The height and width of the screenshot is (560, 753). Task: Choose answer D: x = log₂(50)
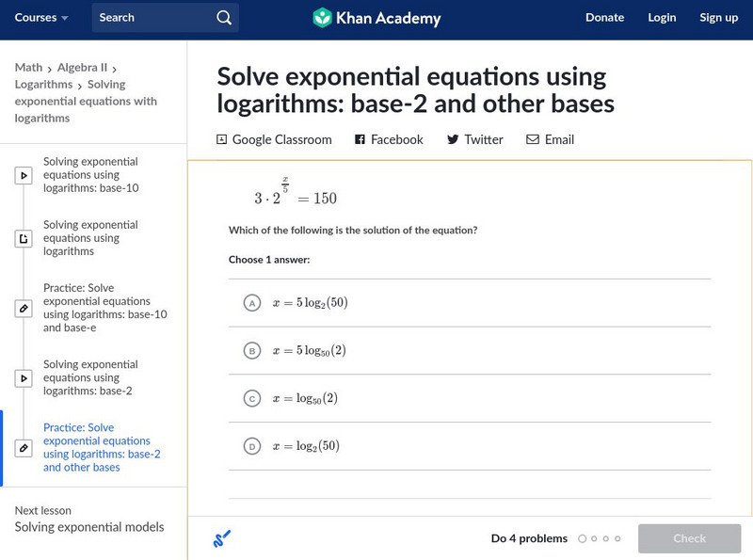tap(251, 447)
